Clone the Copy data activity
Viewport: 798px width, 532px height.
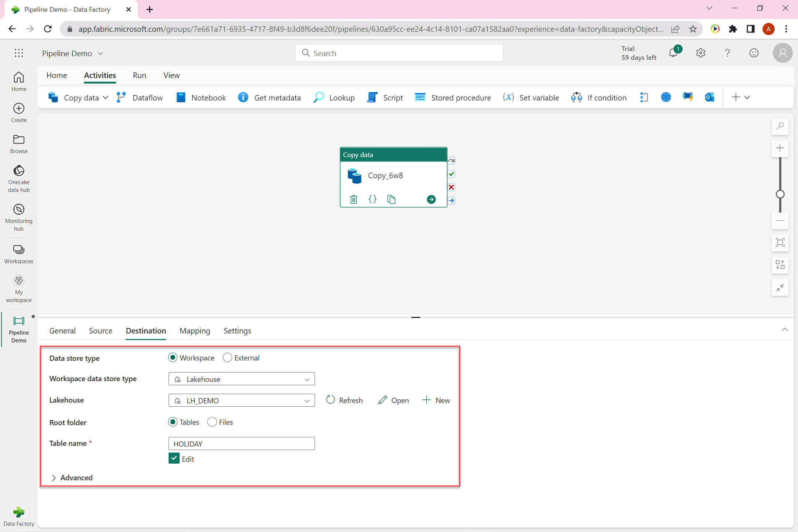pos(391,199)
